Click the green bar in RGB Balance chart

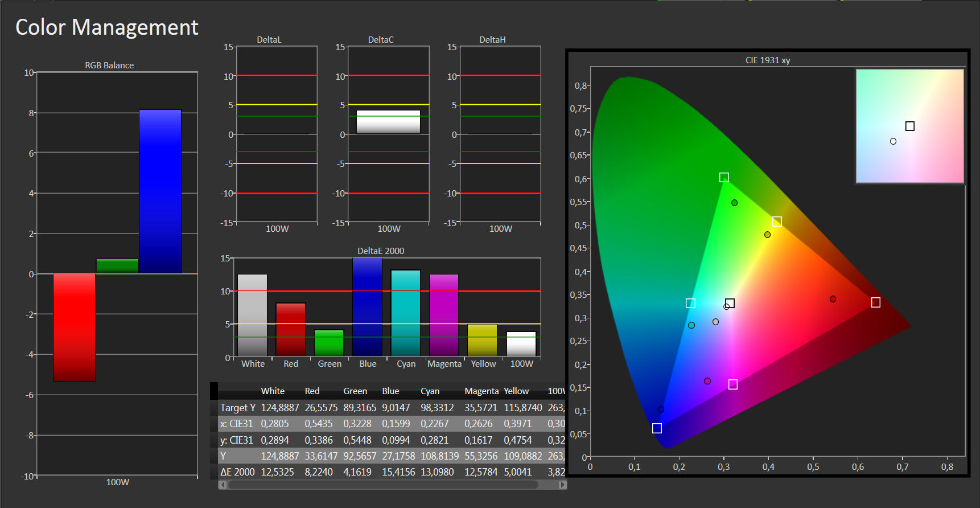(x=117, y=266)
